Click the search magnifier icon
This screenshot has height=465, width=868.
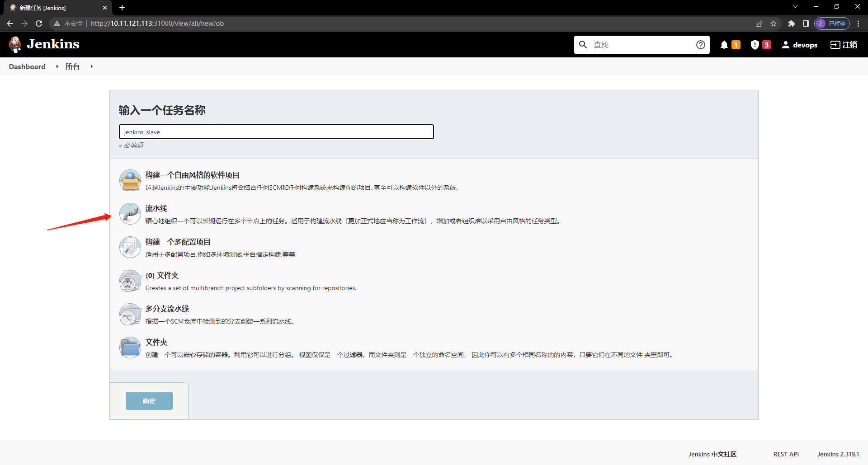583,44
